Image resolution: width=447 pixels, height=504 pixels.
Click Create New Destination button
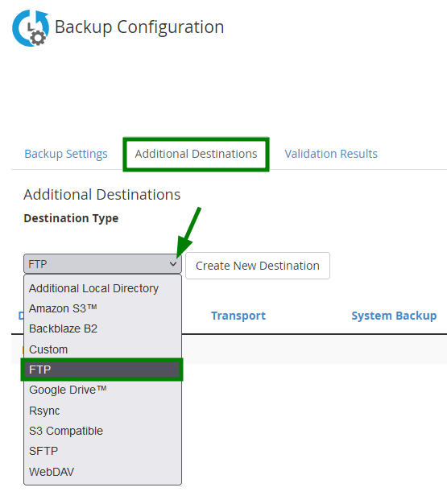[x=258, y=266]
